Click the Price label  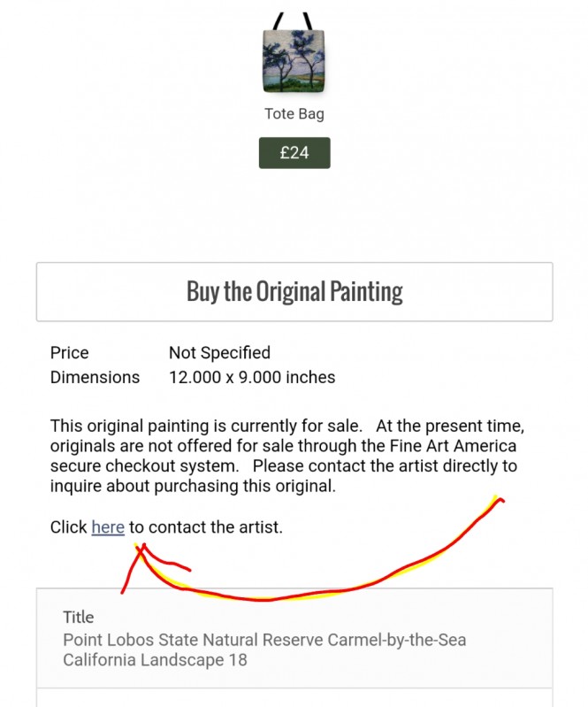point(69,352)
